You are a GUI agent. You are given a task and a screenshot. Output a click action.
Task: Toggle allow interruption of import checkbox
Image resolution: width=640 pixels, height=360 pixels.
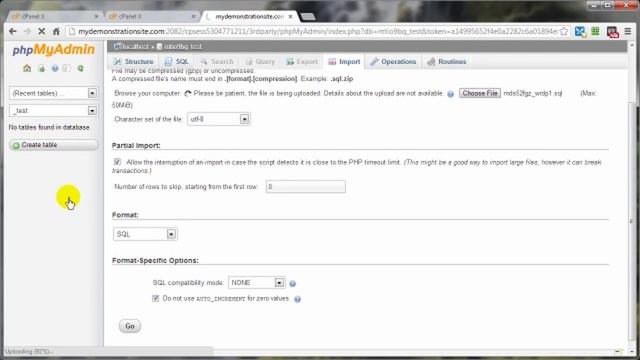click(x=117, y=162)
